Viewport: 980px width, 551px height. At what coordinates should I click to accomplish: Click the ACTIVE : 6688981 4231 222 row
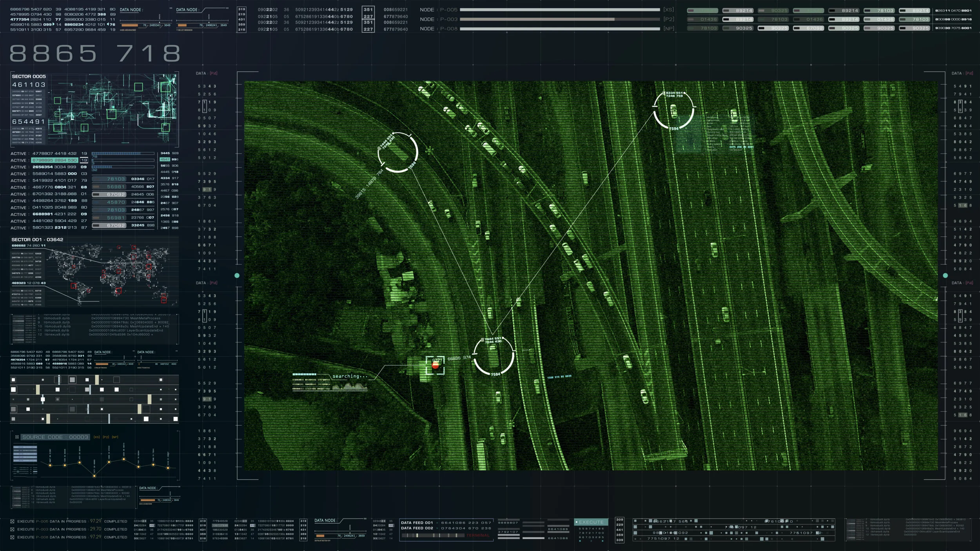coord(49,214)
